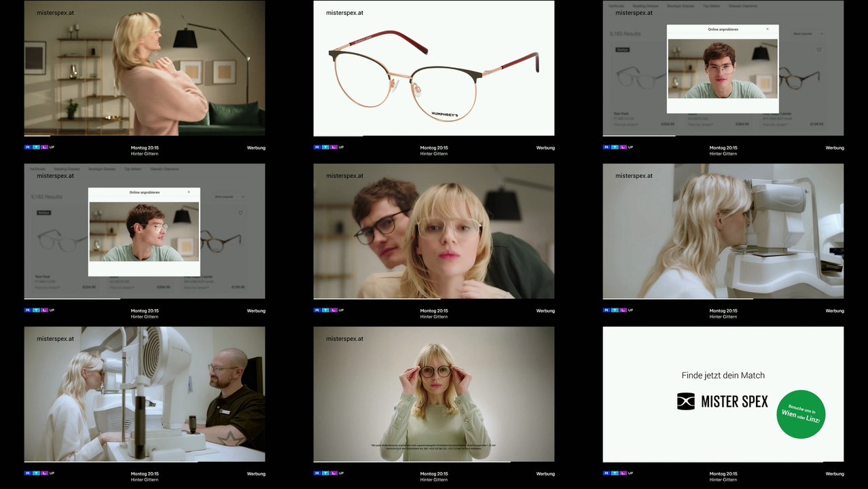This screenshot has width=868, height=489.
Task: Click the webcam preview inside the try-on popup
Action: pyautogui.click(x=723, y=68)
